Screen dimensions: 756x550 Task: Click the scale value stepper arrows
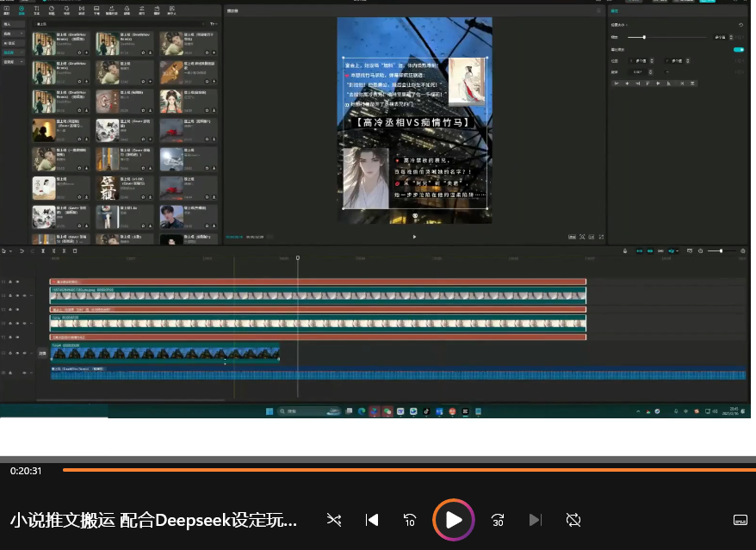tap(731, 37)
